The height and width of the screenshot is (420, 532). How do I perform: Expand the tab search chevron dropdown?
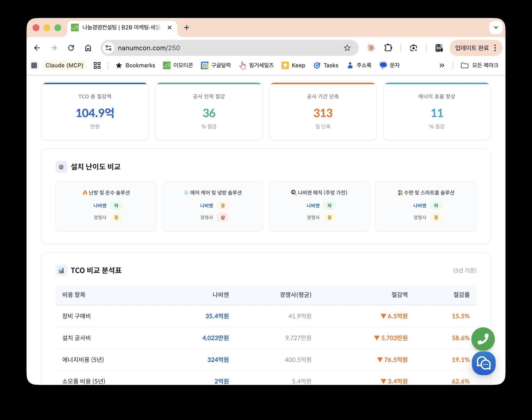tap(496, 28)
